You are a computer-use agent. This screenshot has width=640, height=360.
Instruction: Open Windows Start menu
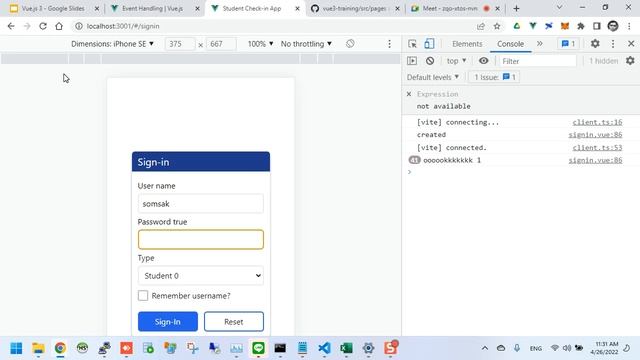pos(16,348)
